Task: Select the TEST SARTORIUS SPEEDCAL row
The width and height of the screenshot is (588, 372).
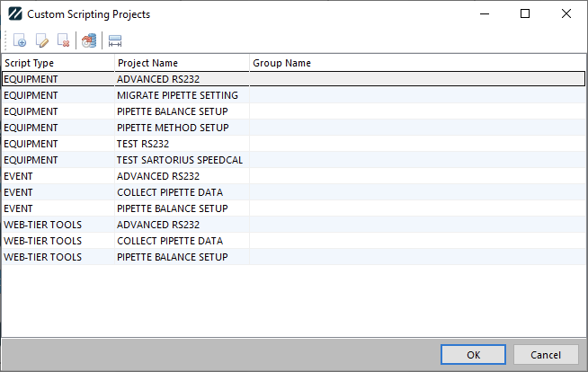Action: tap(180, 160)
